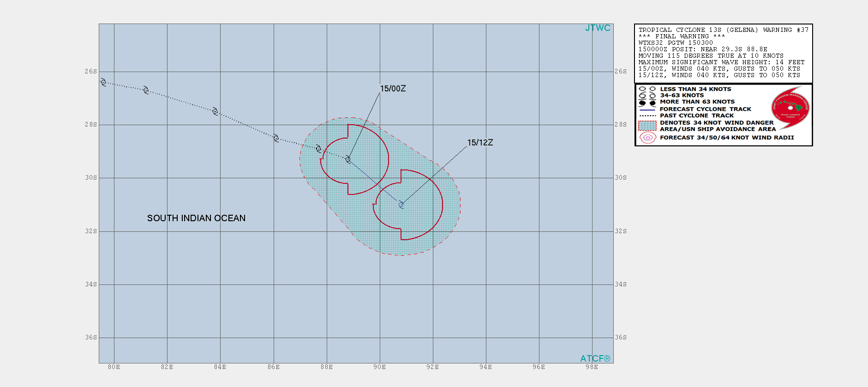Click the WTXS32 PGTW 150300 line
The height and width of the screenshot is (387, 868).
pos(676,43)
